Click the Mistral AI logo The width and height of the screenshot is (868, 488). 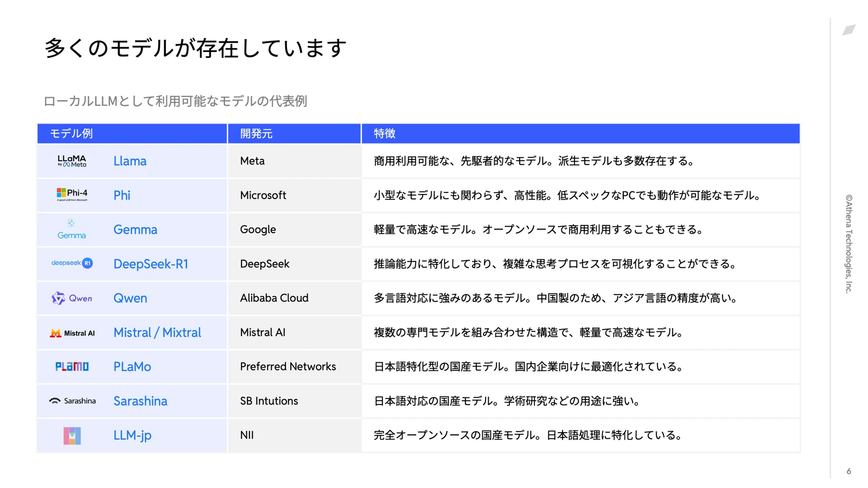72,333
